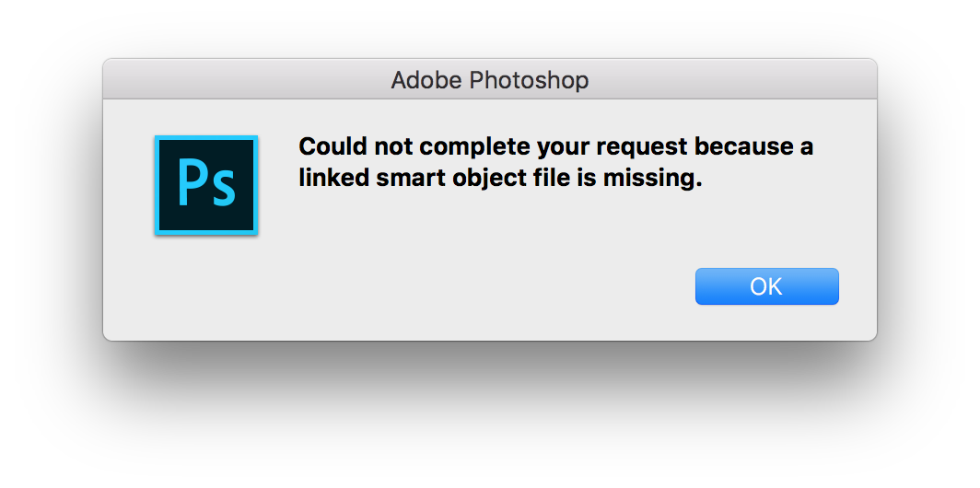980x488 pixels.
Task: Confirm the alert with OK
Action: (x=766, y=286)
